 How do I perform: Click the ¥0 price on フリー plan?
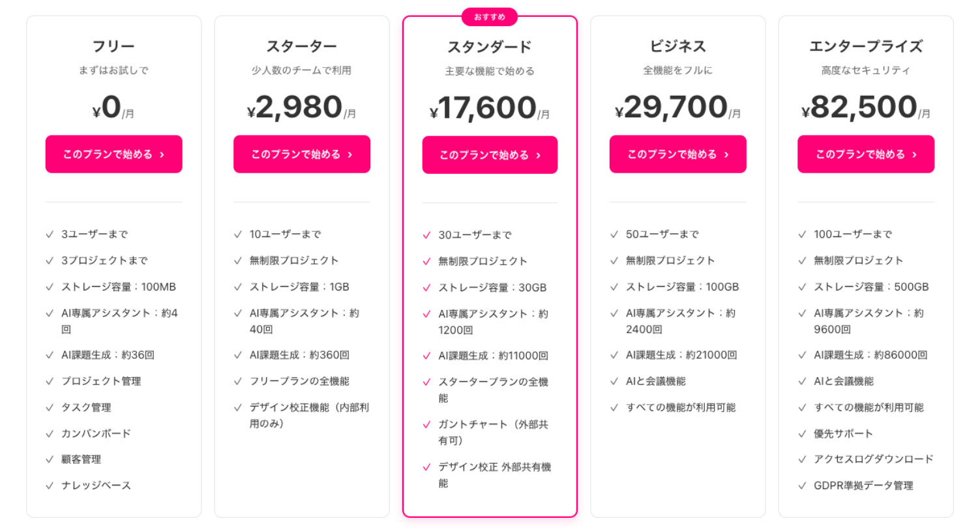[113, 108]
